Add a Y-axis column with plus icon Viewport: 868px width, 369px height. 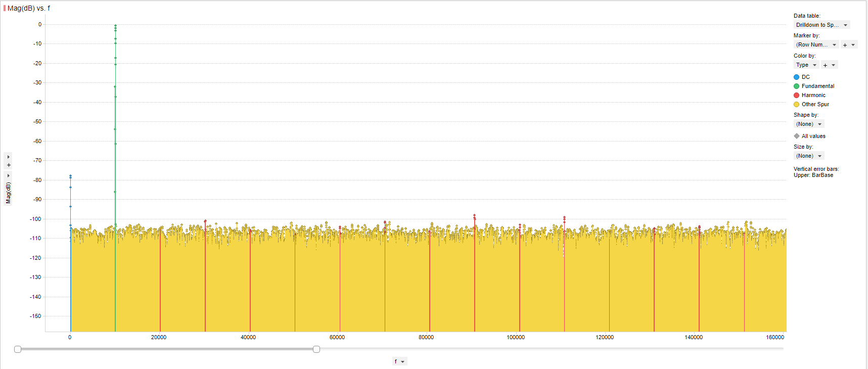pyautogui.click(x=9, y=165)
